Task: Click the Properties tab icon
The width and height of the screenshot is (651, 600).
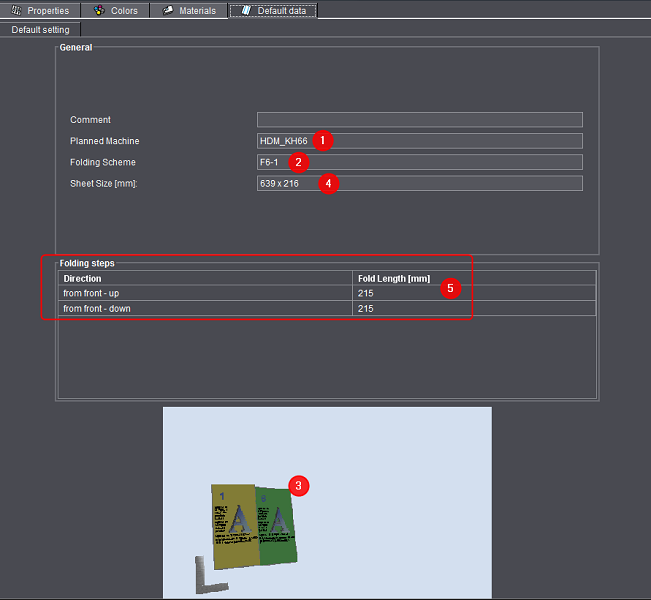Action: (x=16, y=10)
